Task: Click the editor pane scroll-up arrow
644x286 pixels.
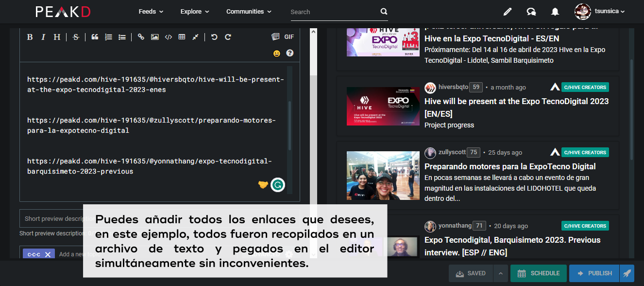Action: 313,32
